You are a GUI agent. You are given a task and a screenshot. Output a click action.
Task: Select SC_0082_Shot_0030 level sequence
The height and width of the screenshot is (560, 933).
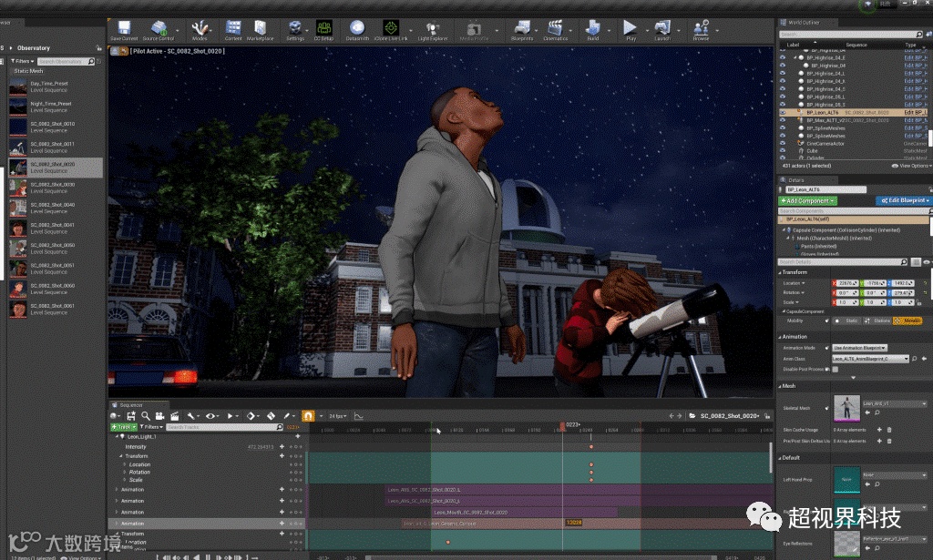(56, 188)
